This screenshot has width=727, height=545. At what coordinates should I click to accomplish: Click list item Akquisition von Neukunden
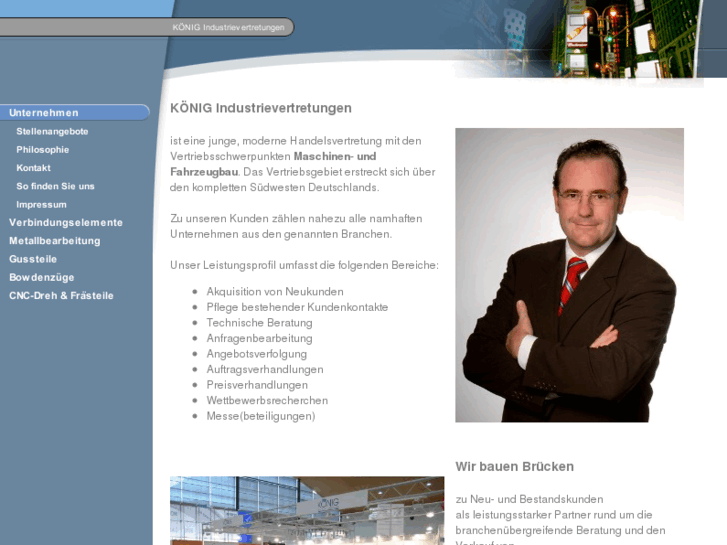click(x=275, y=292)
